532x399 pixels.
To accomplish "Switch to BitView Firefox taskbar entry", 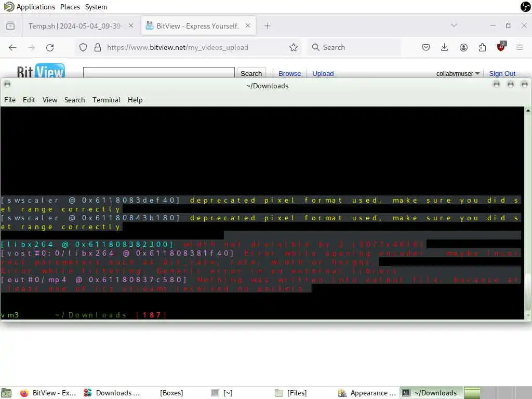I will 48,393.
